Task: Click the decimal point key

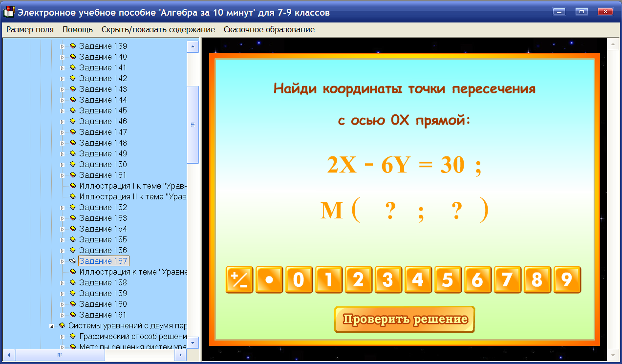Action: click(269, 279)
